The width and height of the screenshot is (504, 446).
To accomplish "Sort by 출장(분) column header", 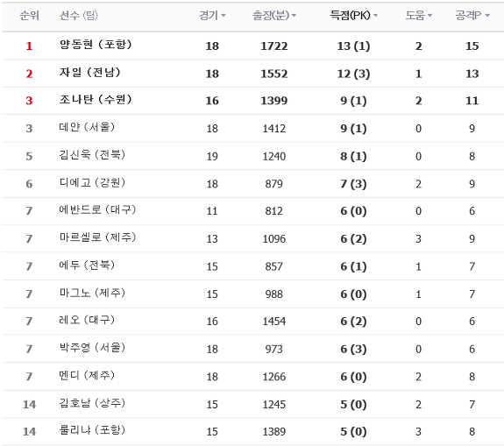I will click(x=273, y=15).
